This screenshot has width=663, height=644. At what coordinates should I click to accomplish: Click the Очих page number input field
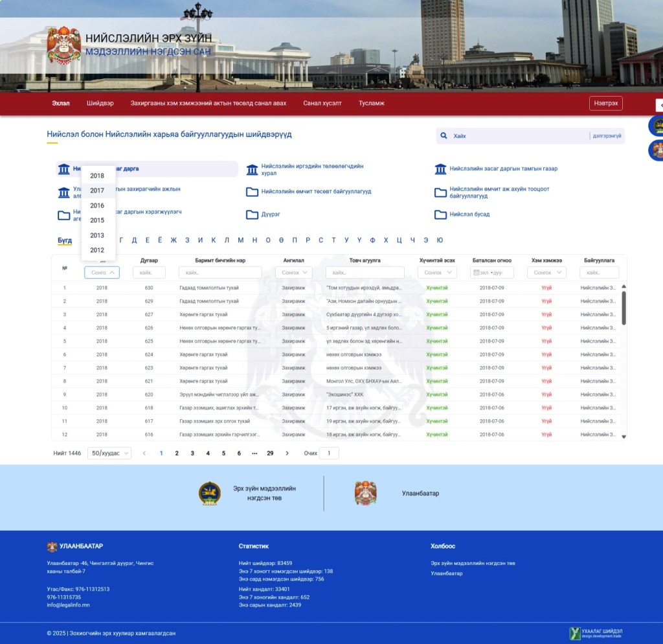click(x=329, y=454)
